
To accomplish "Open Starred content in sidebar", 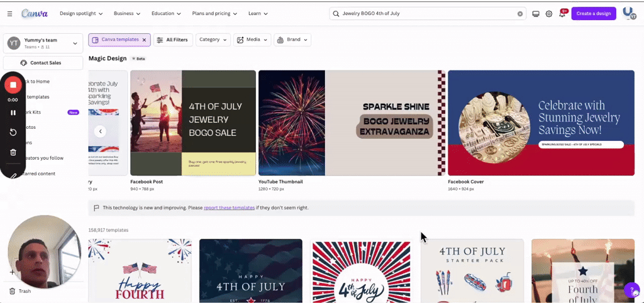I will 40,174.
